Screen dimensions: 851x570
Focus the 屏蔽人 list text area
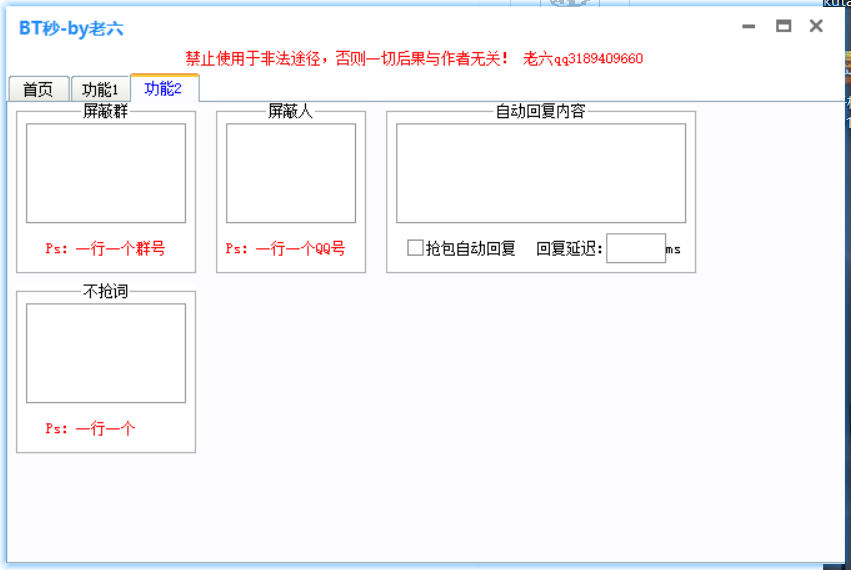[x=290, y=172]
